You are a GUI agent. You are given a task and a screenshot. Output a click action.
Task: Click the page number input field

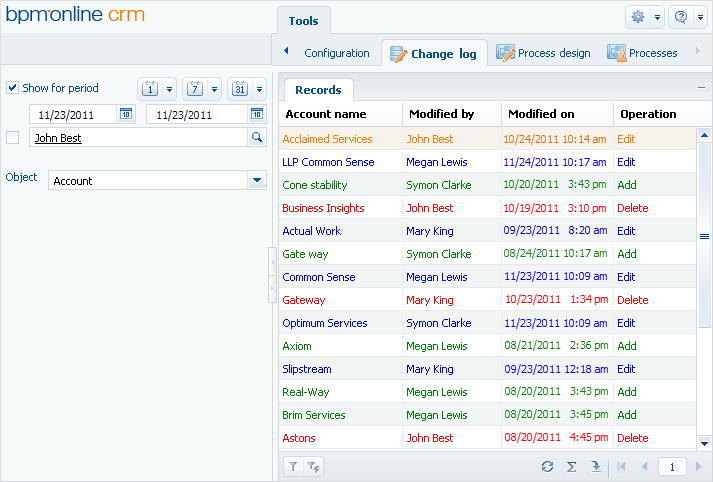(673, 466)
